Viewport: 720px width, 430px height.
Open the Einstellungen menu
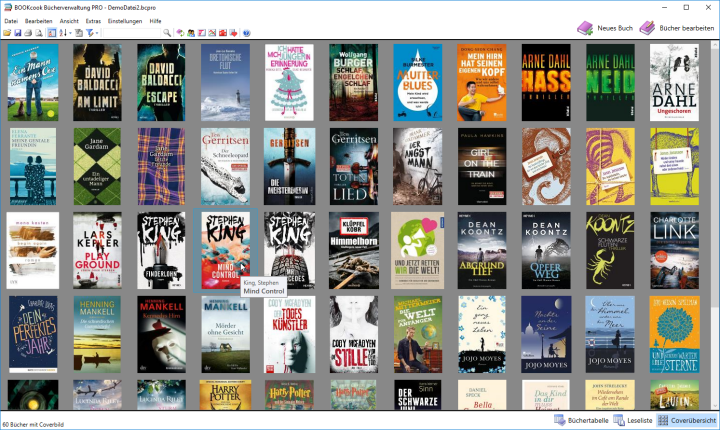click(x=124, y=21)
